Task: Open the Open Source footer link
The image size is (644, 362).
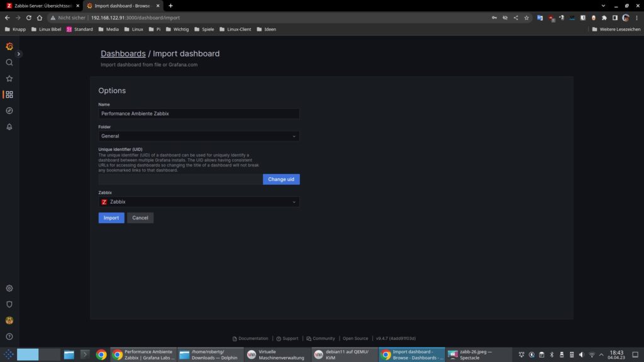Action: [x=355, y=339]
